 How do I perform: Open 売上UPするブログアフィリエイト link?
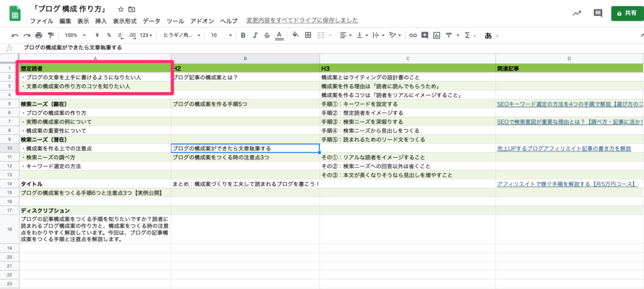tap(564, 149)
